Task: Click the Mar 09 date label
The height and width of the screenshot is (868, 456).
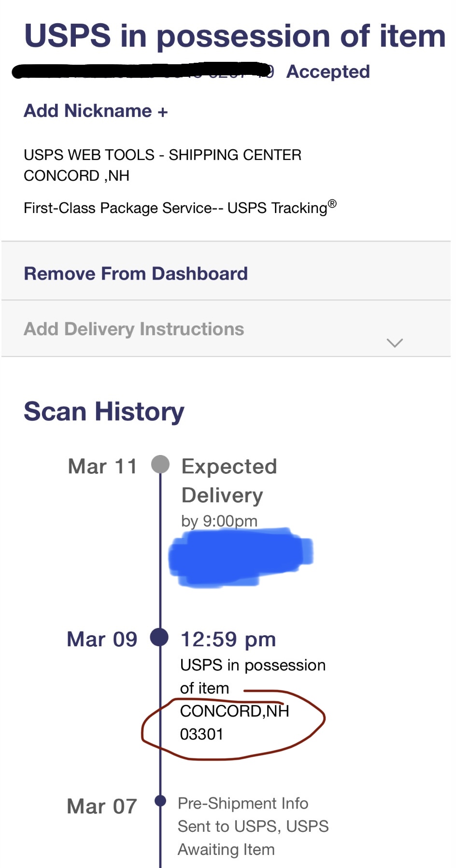Action: coord(102,640)
